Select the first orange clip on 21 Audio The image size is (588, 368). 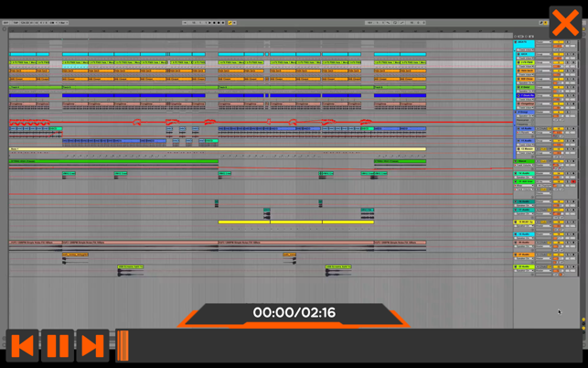click(75, 254)
